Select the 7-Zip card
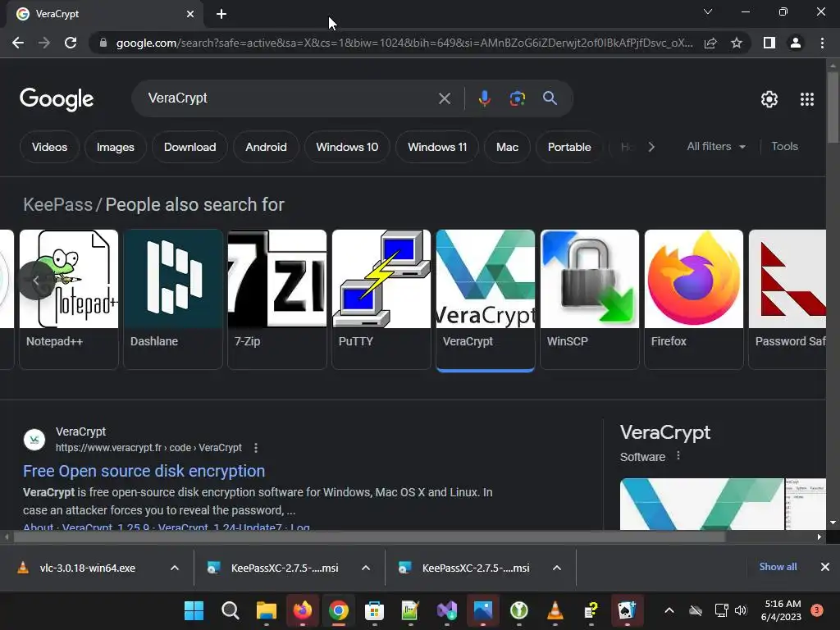The image size is (840, 630). click(277, 299)
